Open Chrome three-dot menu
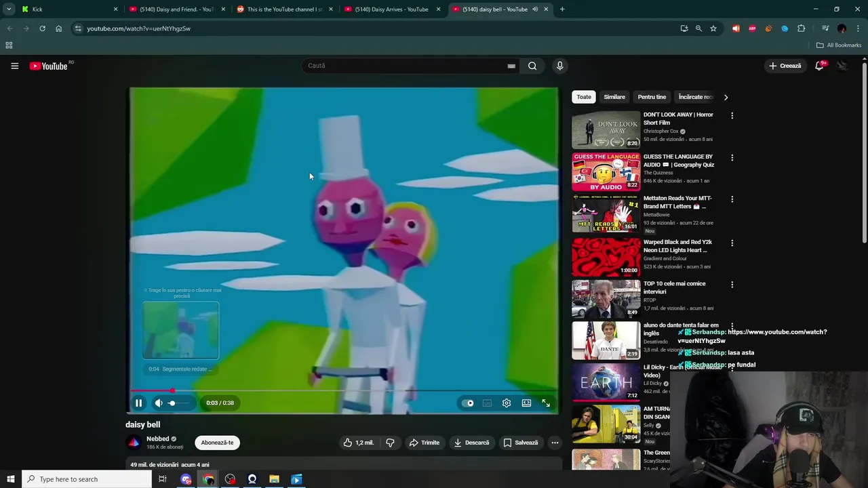This screenshot has width=868, height=488. [859, 28]
